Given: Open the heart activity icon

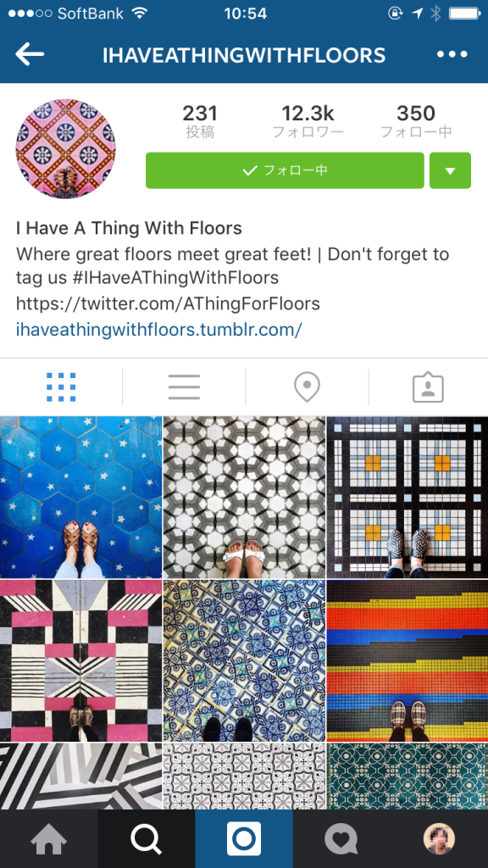Looking at the screenshot, I should (341, 839).
